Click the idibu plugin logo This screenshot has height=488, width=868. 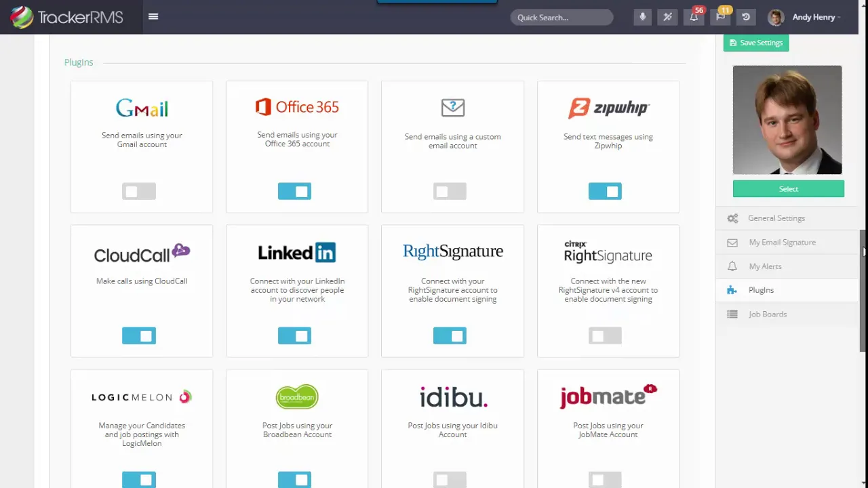(453, 397)
